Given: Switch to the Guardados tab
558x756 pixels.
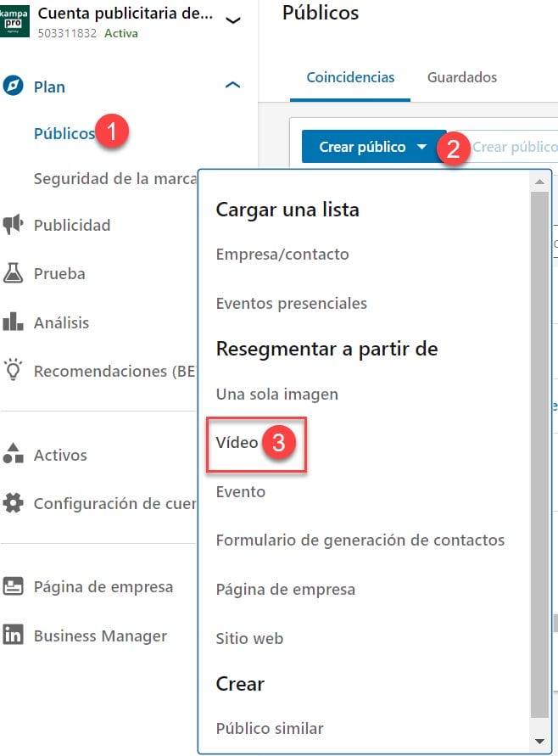Looking at the screenshot, I should [x=462, y=77].
